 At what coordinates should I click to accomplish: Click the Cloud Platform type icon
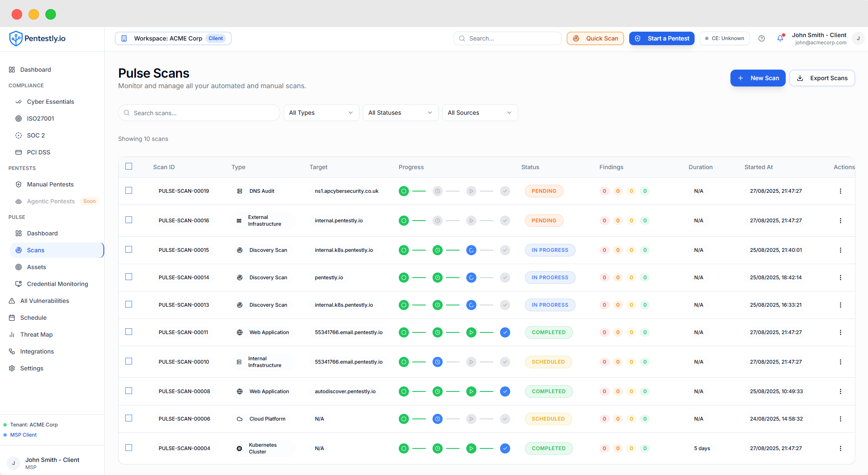[x=240, y=419]
